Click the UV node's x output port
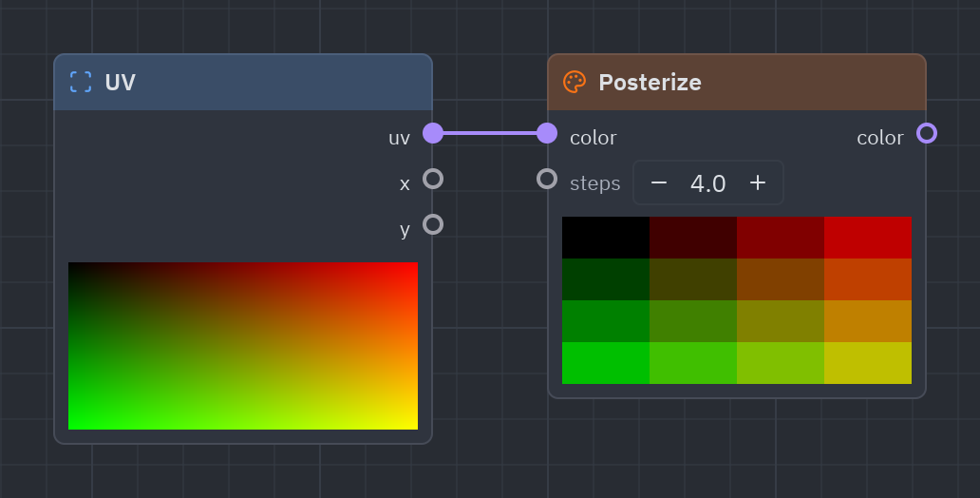 tap(433, 179)
